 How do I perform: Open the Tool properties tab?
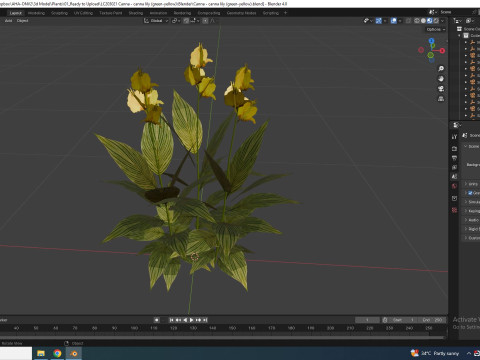454,137
